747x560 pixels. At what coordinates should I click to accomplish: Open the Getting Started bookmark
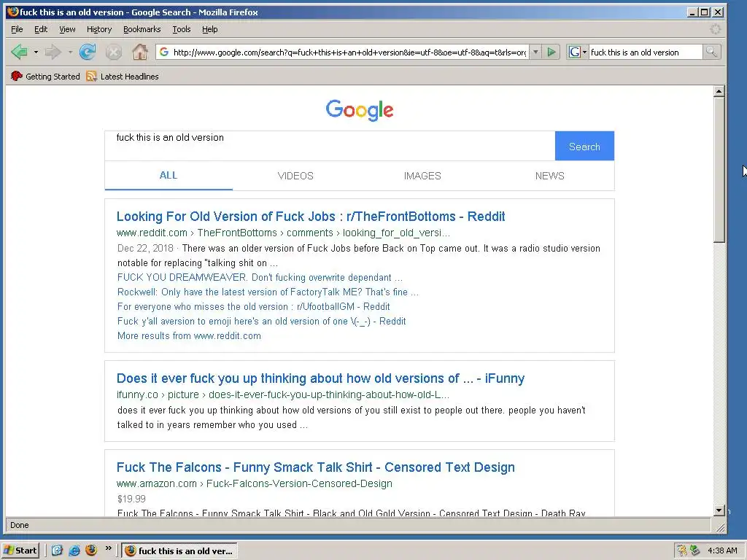[x=45, y=76]
